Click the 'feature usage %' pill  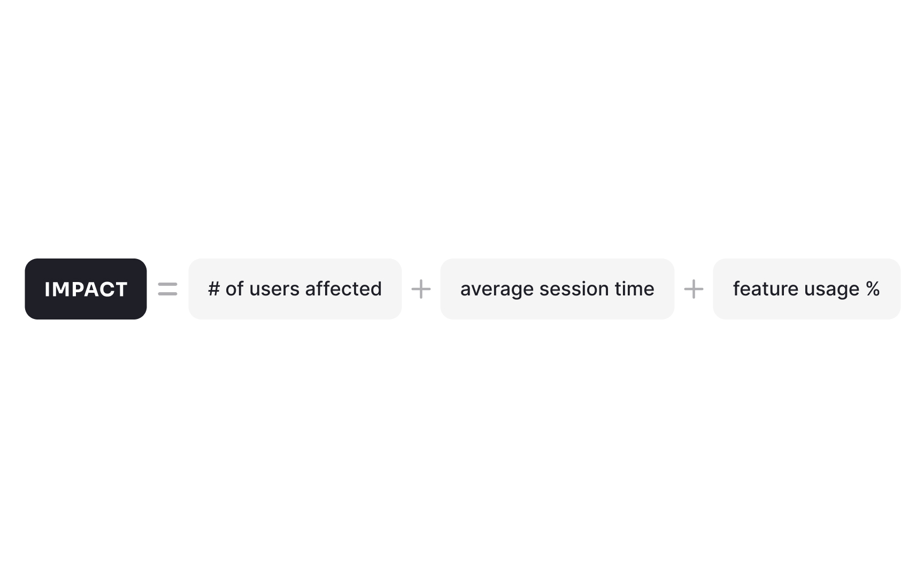coord(807,289)
